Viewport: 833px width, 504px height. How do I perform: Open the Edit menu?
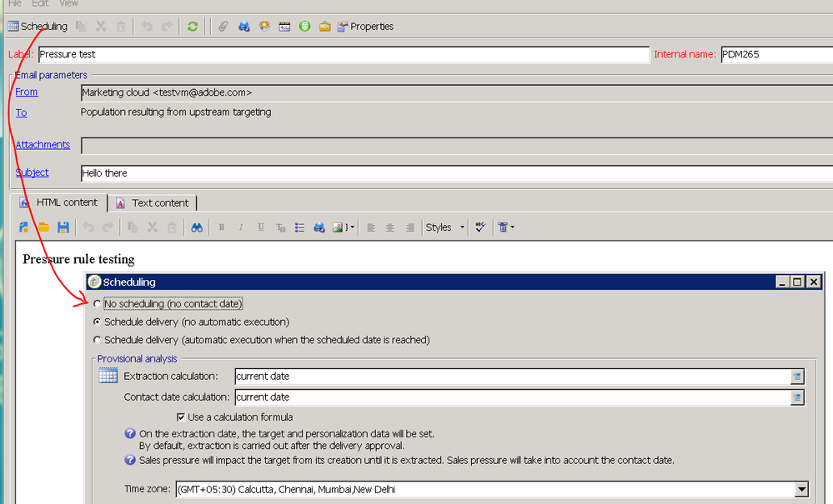pyautogui.click(x=40, y=4)
